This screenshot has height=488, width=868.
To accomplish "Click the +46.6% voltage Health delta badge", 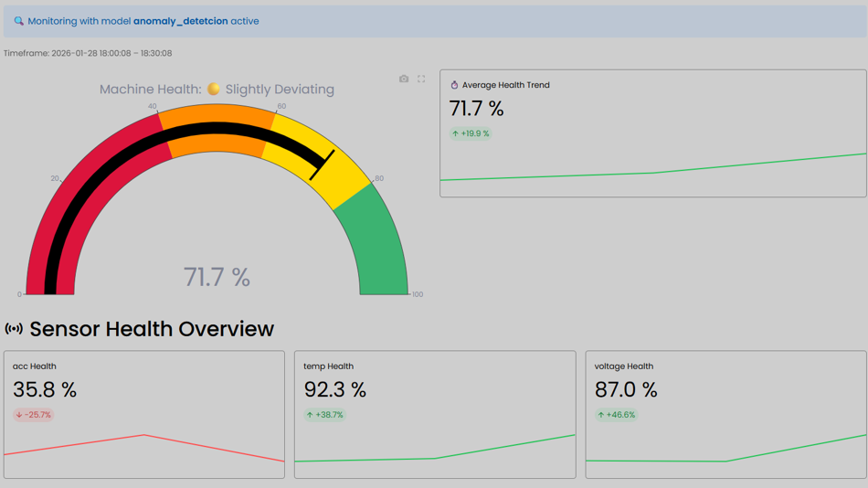I will pos(616,415).
